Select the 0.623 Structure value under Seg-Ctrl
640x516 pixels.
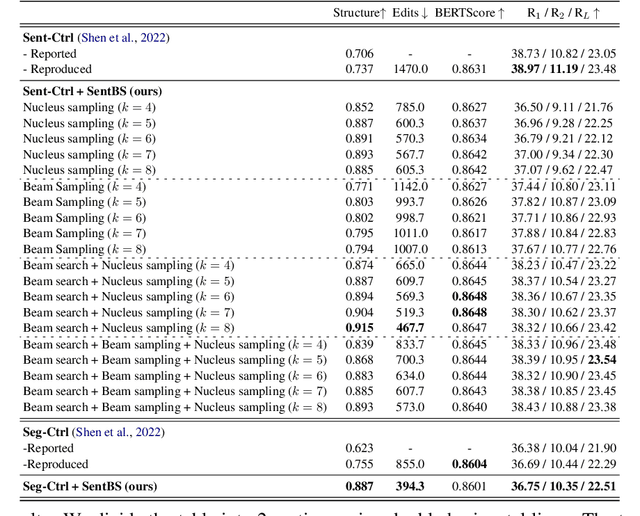click(x=361, y=448)
